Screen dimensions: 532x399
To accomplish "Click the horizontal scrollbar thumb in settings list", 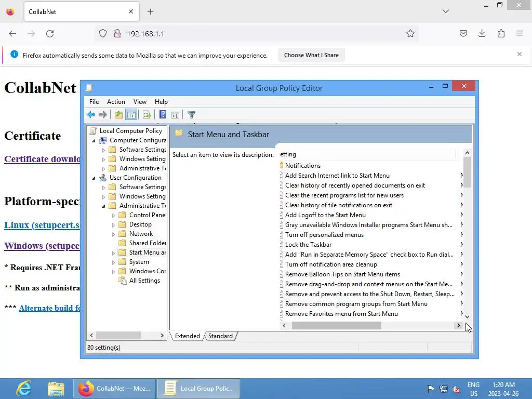I will pyautogui.click(x=336, y=325).
